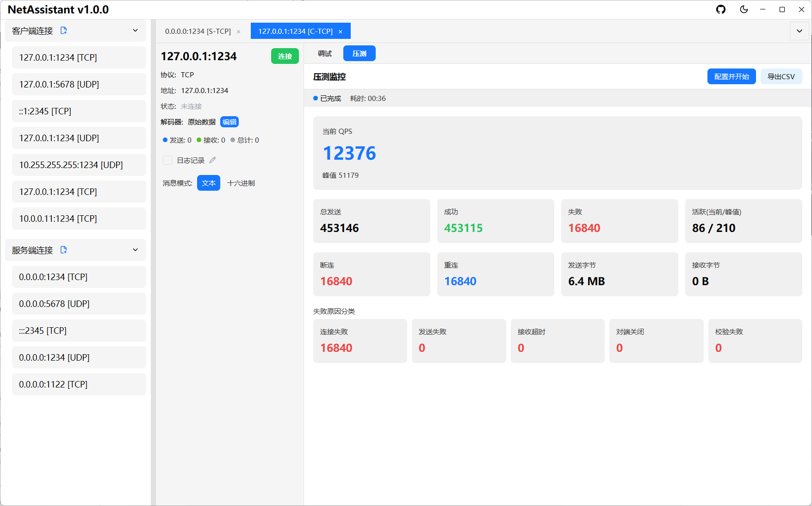The image size is (812, 506).
Task: Click the 连接失败 card value 16840
Action: pos(336,348)
